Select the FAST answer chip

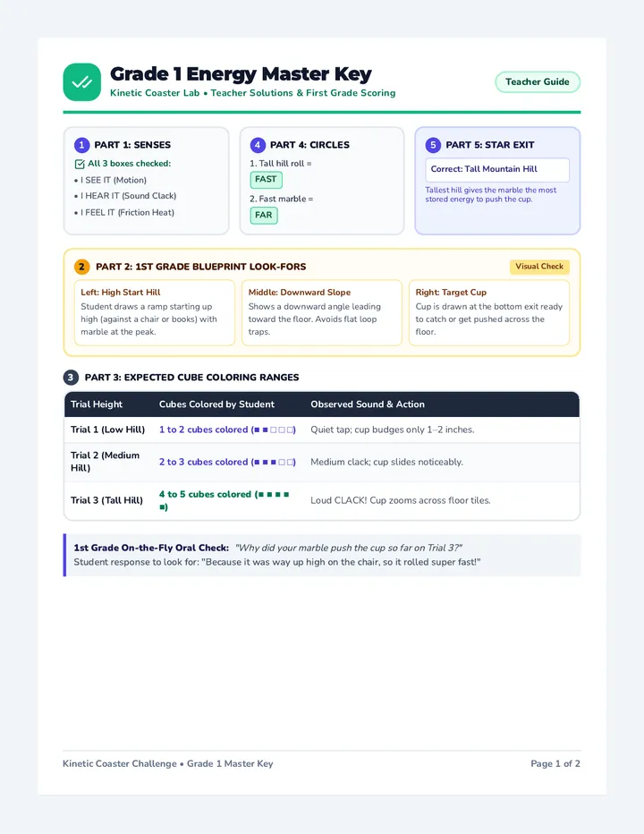click(x=266, y=179)
